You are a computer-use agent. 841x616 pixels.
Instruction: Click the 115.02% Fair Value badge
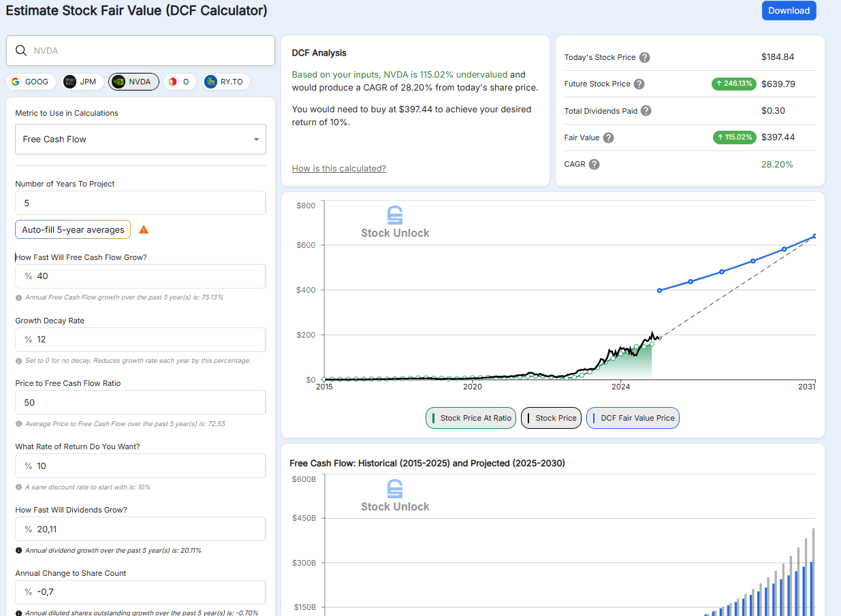pos(734,137)
